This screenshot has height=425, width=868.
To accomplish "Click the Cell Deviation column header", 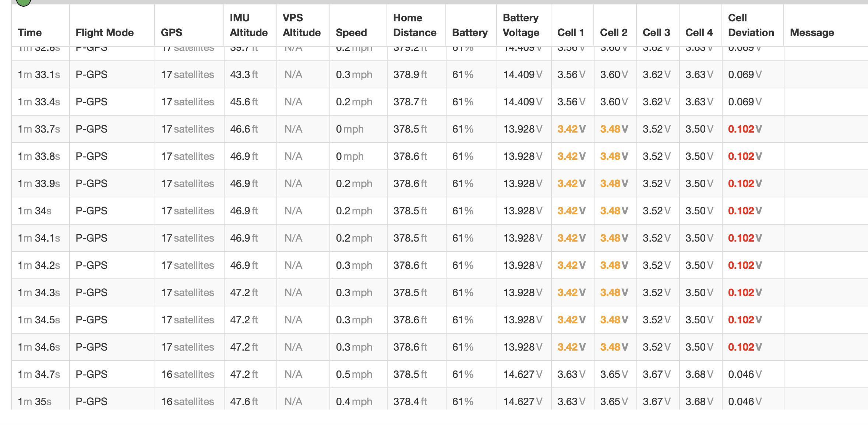I will pyautogui.click(x=751, y=25).
